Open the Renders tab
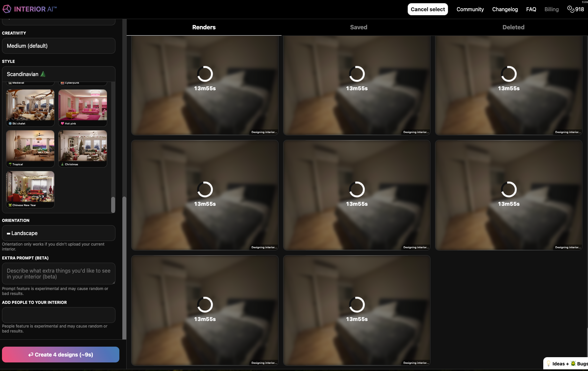The width and height of the screenshot is (588, 371). (x=204, y=27)
